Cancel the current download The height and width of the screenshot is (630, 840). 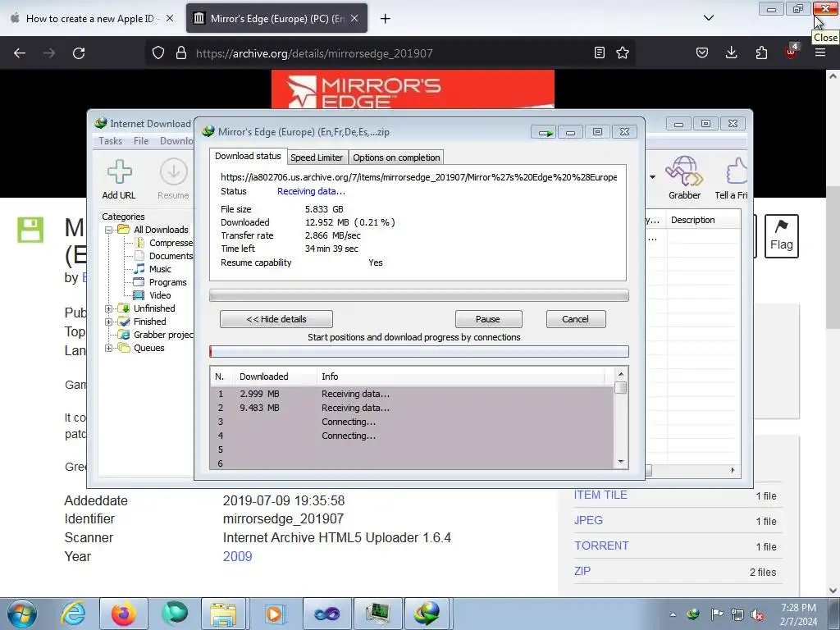pyautogui.click(x=576, y=319)
